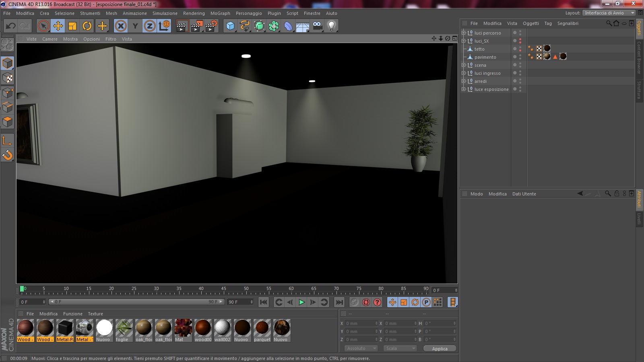Add a camera object
The height and width of the screenshot is (362, 644).
click(x=318, y=26)
